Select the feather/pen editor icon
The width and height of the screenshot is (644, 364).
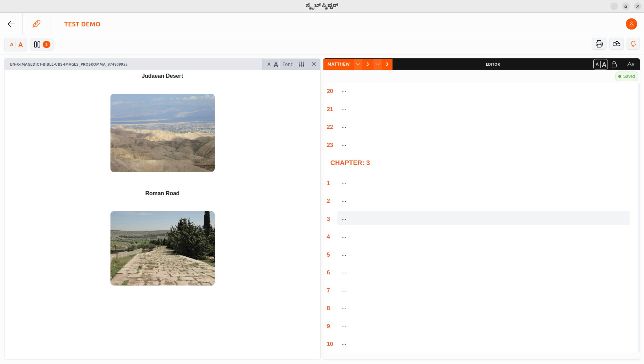[x=36, y=24]
